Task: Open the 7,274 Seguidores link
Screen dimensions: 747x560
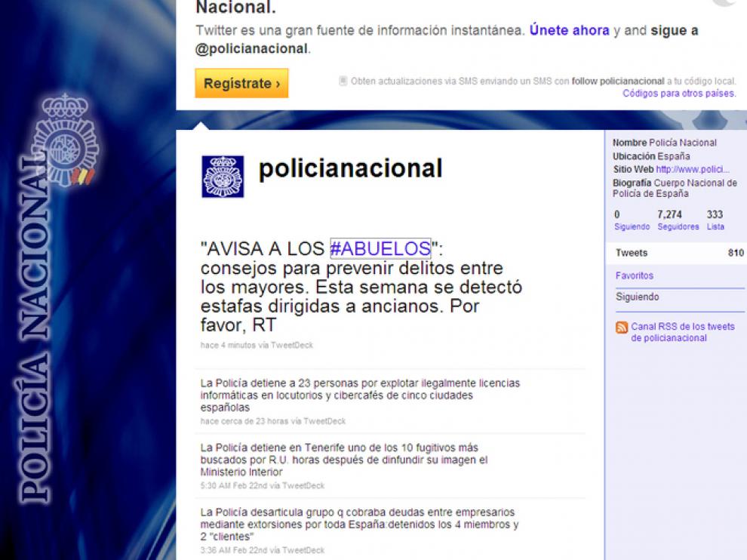Action: (x=678, y=220)
